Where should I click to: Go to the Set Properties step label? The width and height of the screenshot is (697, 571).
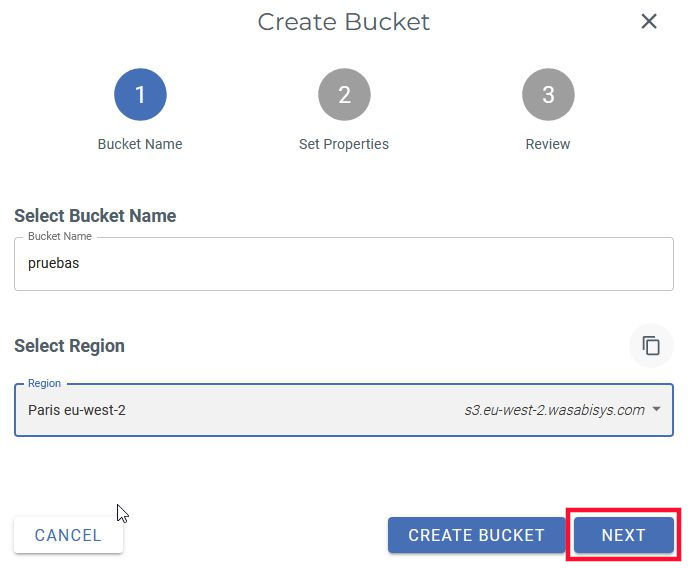(x=344, y=144)
